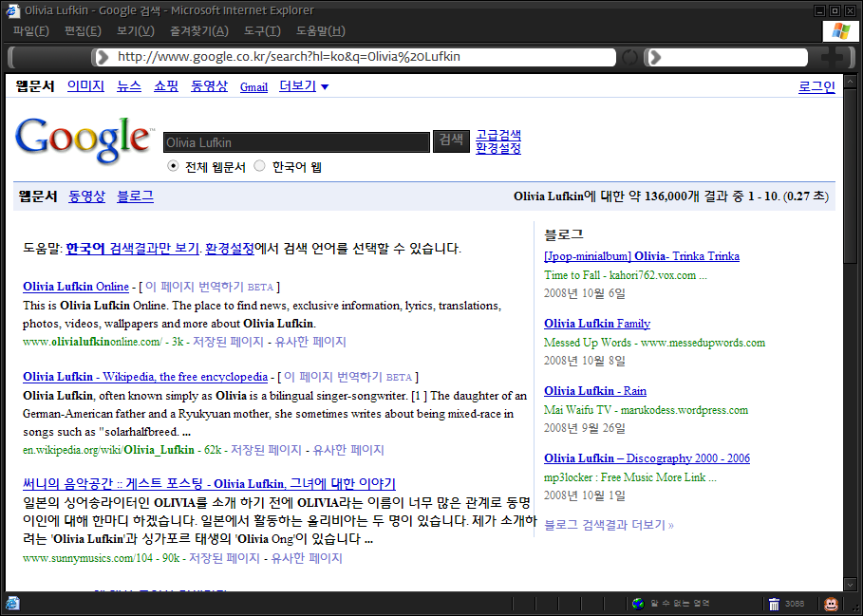Open 유사한 페이지 for en.wikipedia.org result
Image resolution: width=863 pixels, height=616 pixels.
pos(348,450)
